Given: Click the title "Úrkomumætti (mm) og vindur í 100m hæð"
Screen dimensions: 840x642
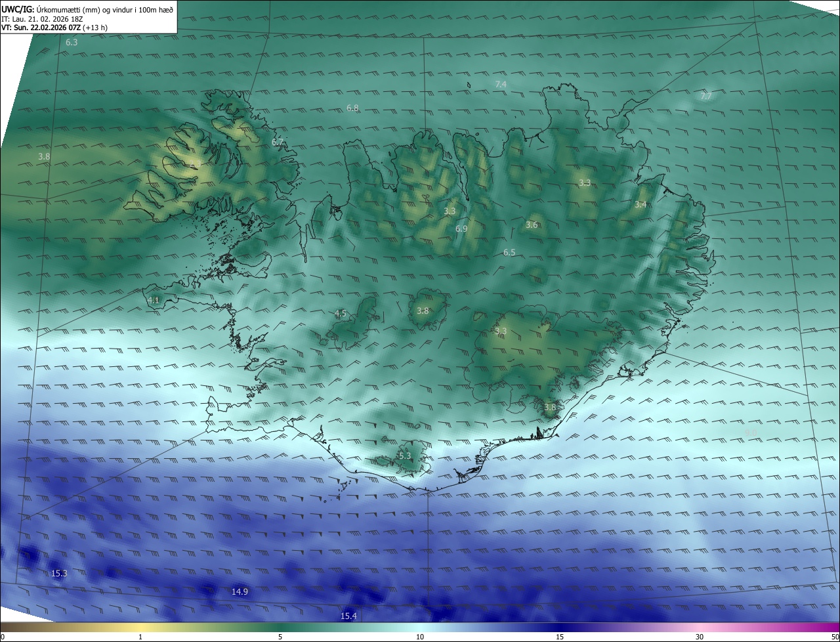Looking at the screenshot, I should pos(105,9).
